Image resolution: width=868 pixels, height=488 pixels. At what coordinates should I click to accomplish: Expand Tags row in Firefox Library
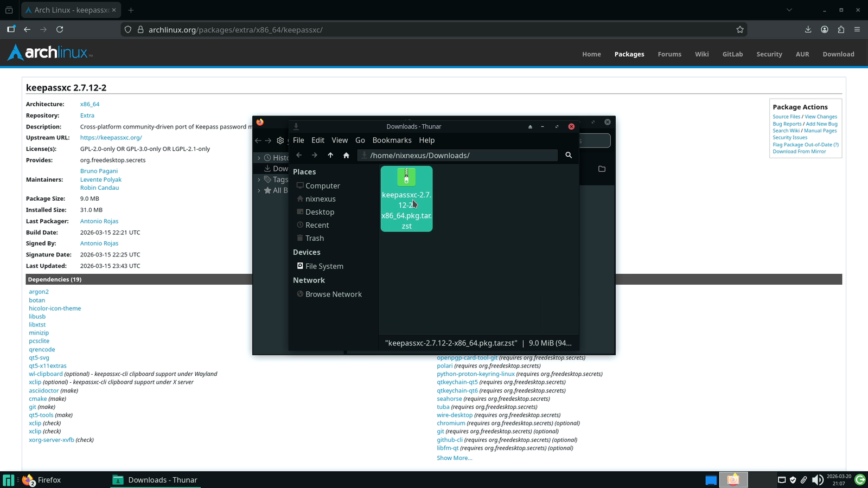point(259,179)
